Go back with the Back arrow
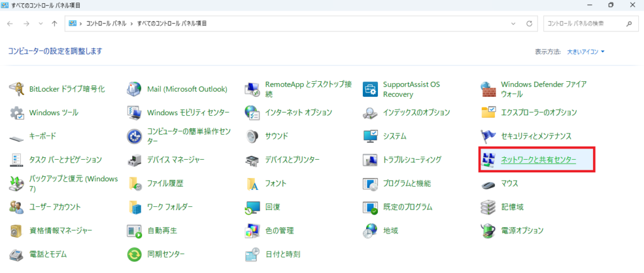Image resolution: width=644 pixels, height=273 pixels. click(x=10, y=23)
